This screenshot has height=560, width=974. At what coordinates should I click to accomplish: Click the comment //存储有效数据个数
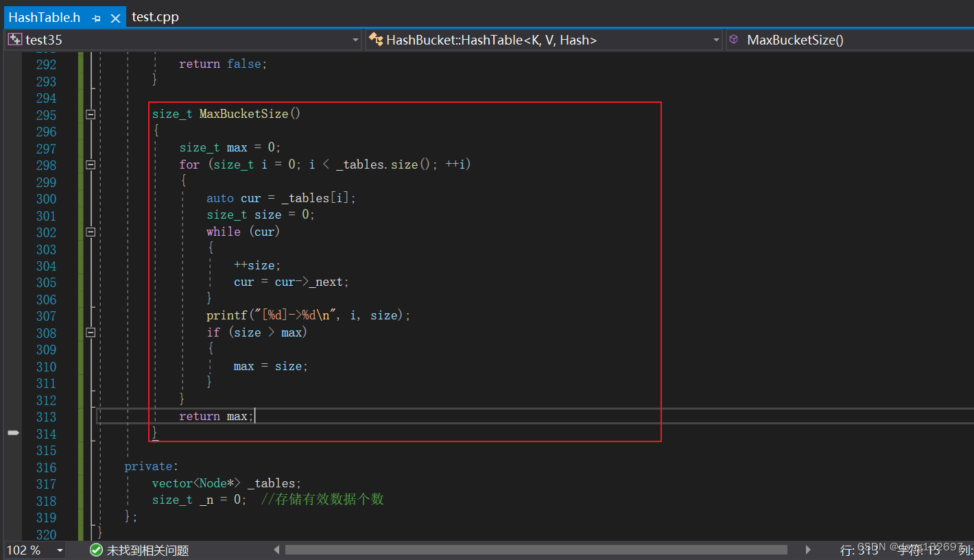click(x=322, y=500)
